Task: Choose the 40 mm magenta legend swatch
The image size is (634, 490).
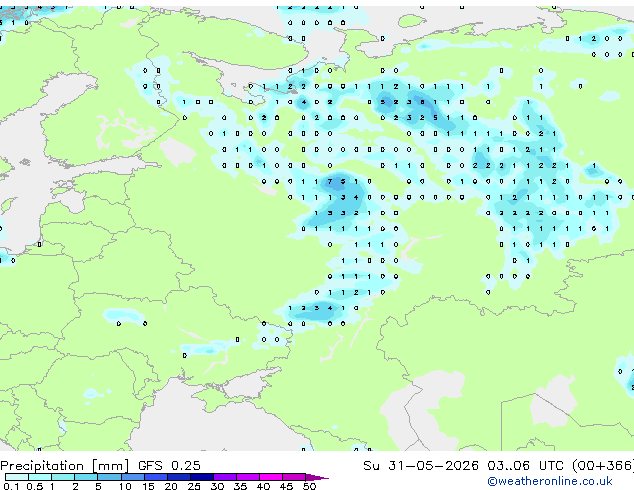Action: pos(271,477)
